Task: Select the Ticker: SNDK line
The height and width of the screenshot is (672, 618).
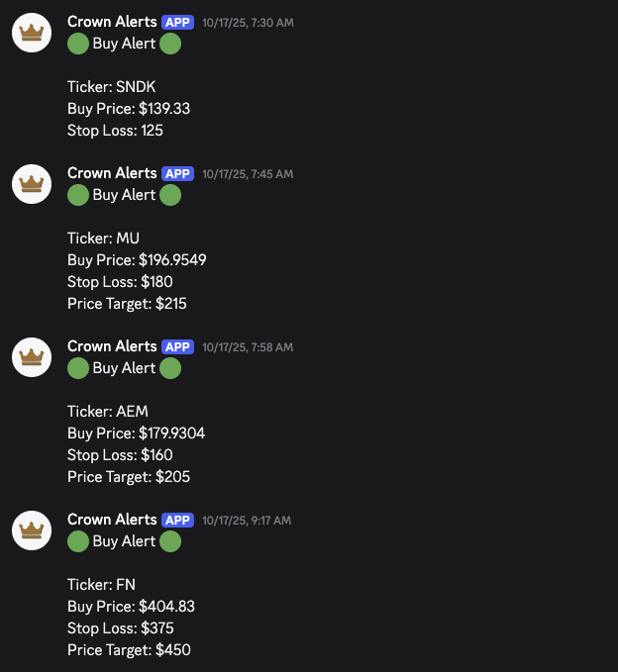Action: click(112, 87)
